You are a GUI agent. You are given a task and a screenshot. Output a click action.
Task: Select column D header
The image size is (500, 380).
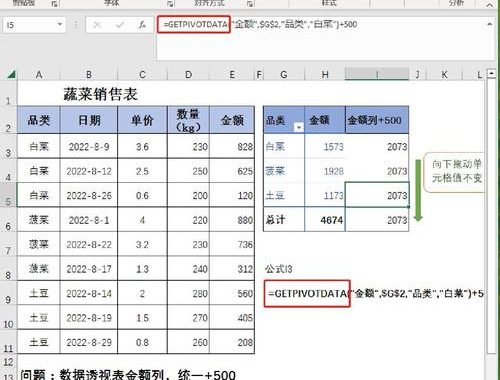pyautogui.click(x=188, y=74)
